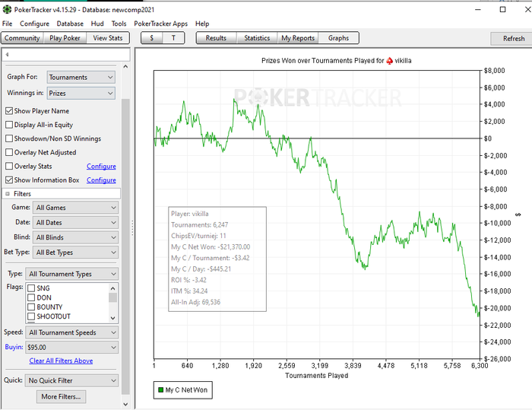Open the Configure menu
Image resolution: width=532 pixels, height=410 pixels.
[34, 24]
